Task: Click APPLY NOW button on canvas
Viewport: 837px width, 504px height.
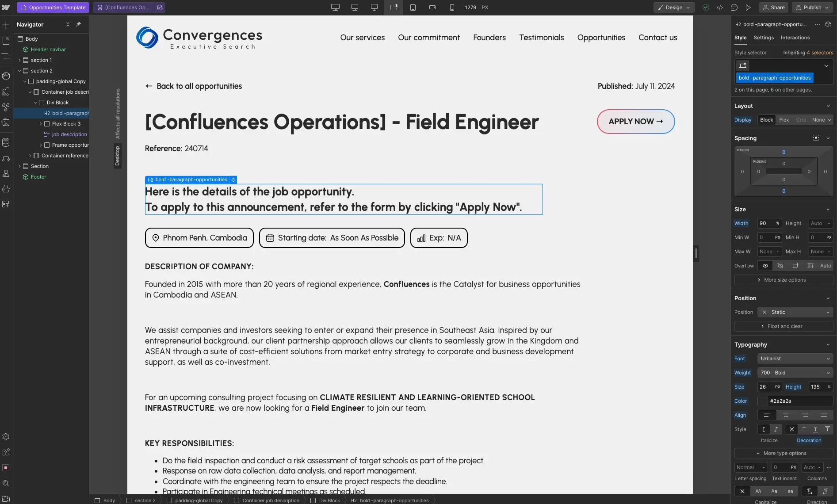Action: (636, 122)
